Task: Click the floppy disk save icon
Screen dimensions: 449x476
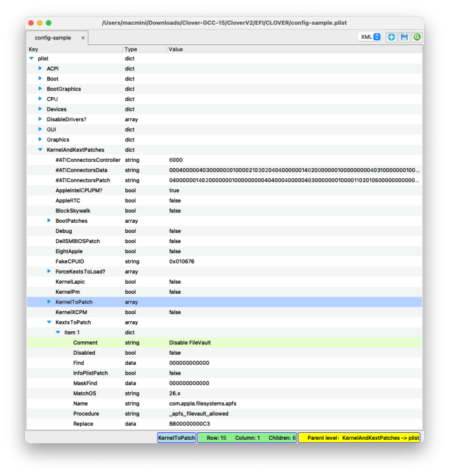Action: (404, 37)
